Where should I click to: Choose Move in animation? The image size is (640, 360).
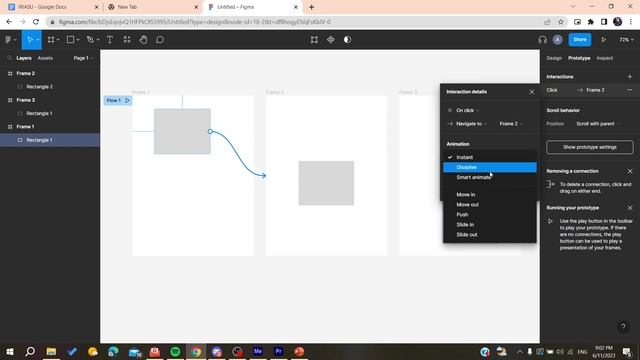(490, 195)
